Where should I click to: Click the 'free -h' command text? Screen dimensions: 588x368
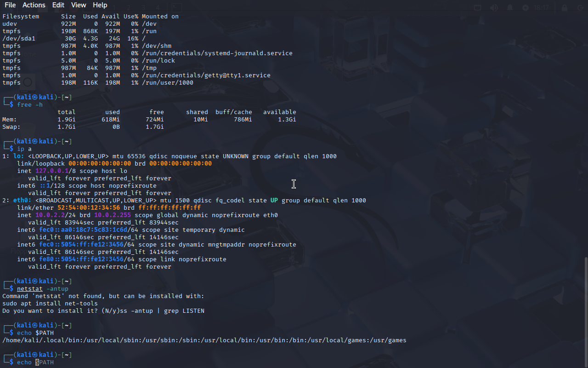click(30, 105)
